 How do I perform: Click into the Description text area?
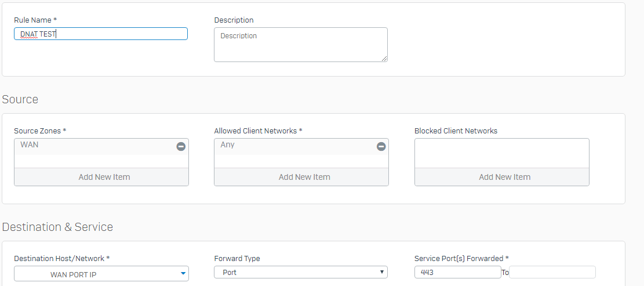click(x=301, y=45)
